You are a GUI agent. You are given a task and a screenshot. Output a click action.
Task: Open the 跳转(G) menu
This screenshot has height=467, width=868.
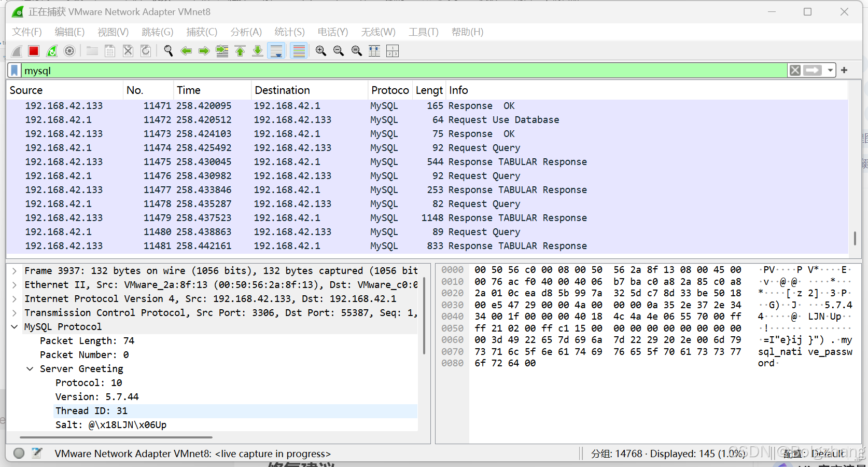(158, 32)
